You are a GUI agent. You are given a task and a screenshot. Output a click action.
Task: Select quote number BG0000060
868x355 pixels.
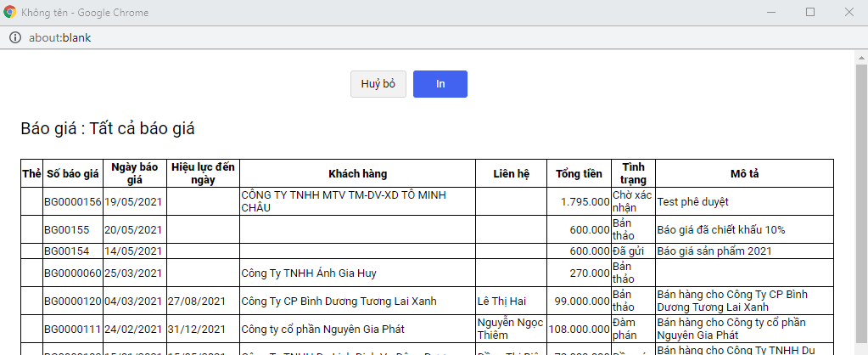pyautogui.click(x=72, y=273)
